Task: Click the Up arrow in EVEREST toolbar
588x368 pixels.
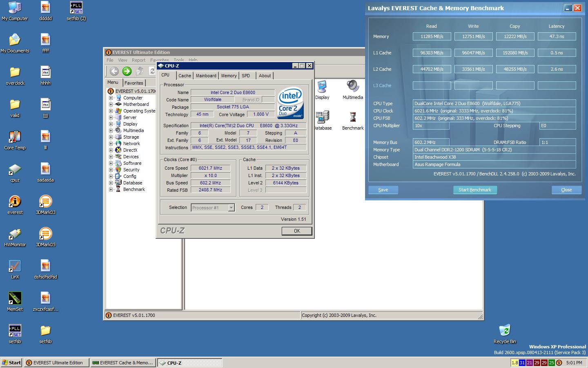Action: (140, 71)
